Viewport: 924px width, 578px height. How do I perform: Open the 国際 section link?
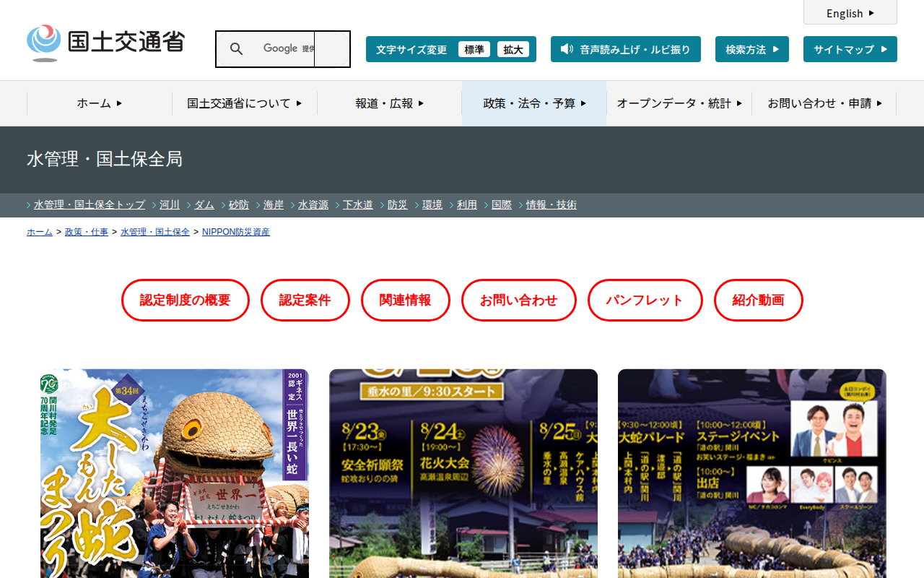pyautogui.click(x=502, y=204)
